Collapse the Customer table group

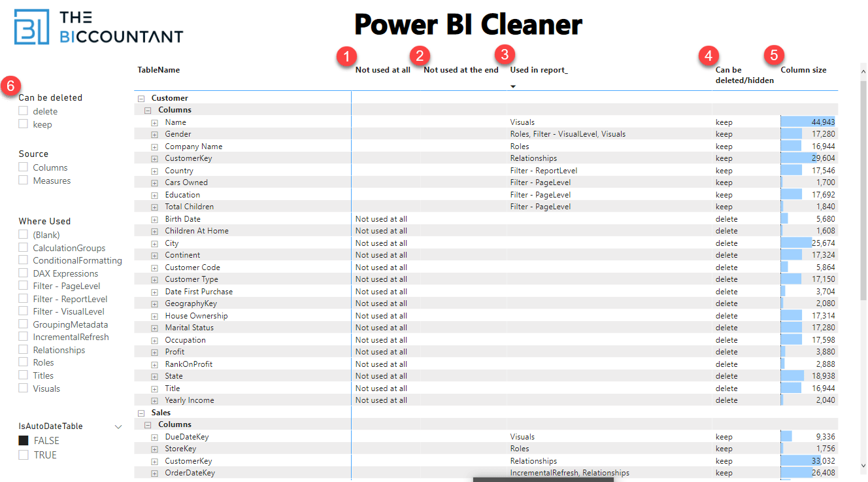coord(141,98)
